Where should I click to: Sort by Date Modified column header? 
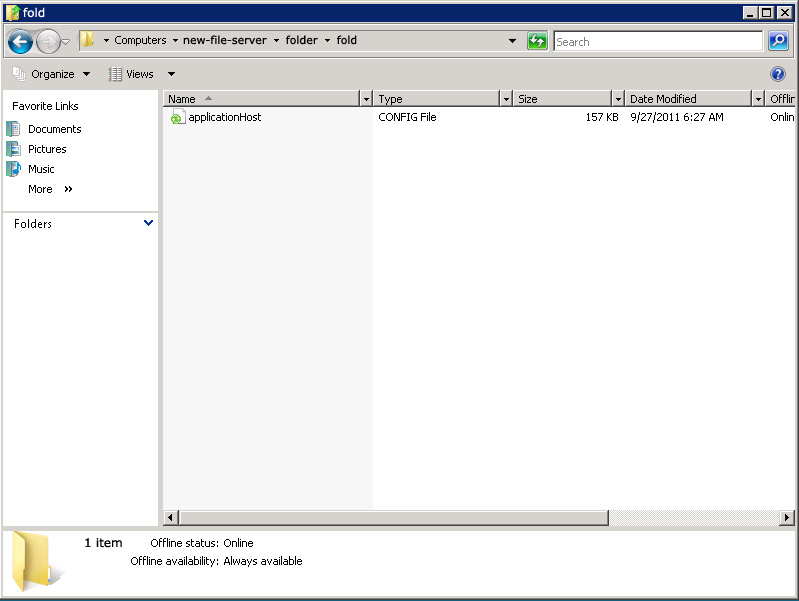[x=688, y=98]
